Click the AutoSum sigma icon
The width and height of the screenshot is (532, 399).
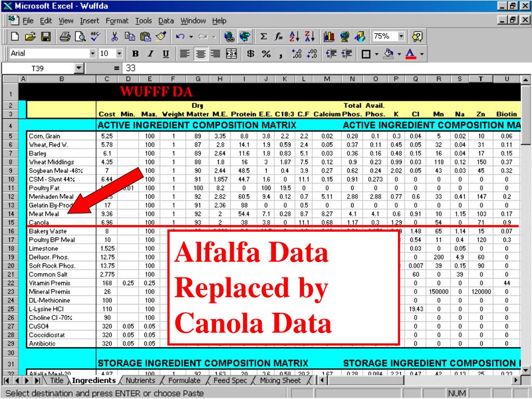[x=263, y=36]
